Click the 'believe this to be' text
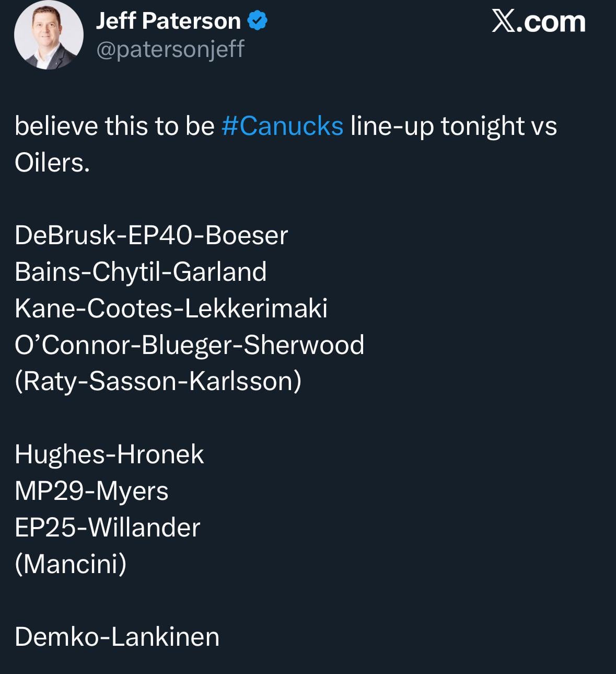The height and width of the screenshot is (674, 616). coord(114,126)
